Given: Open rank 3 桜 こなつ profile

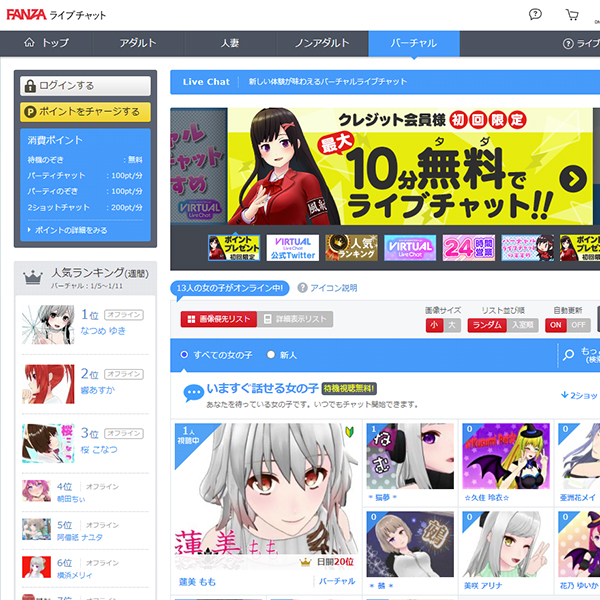Looking at the screenshot, I should click(99, 449).
